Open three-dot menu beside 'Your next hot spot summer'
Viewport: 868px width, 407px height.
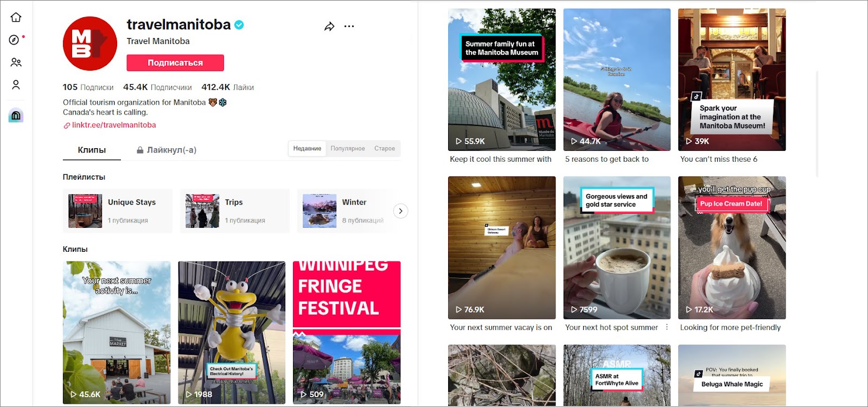coord(667,327)
